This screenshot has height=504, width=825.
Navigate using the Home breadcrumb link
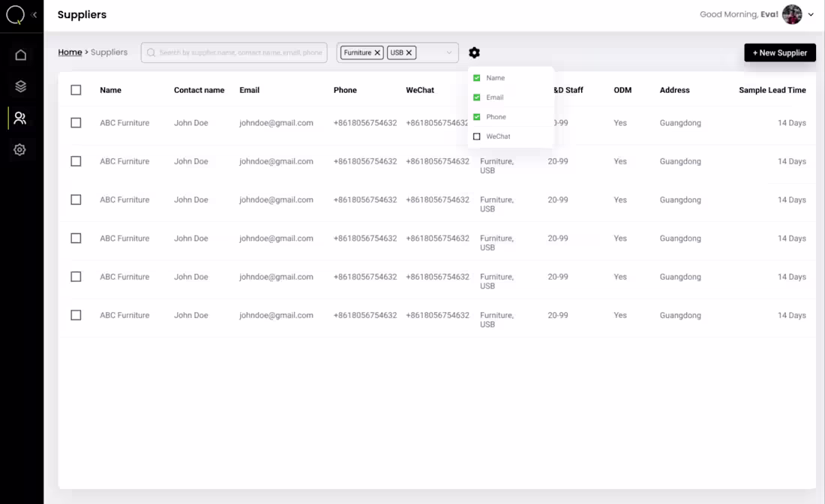point(70,52)
